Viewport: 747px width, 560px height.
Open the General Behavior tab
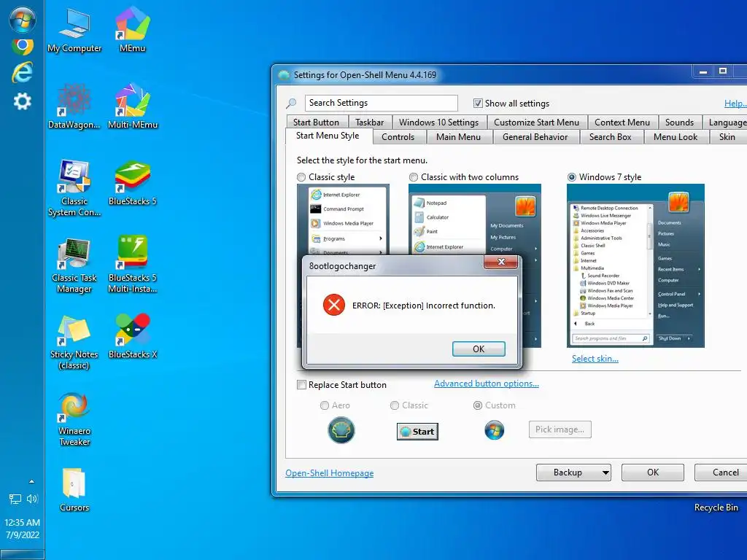coord(535,137)
